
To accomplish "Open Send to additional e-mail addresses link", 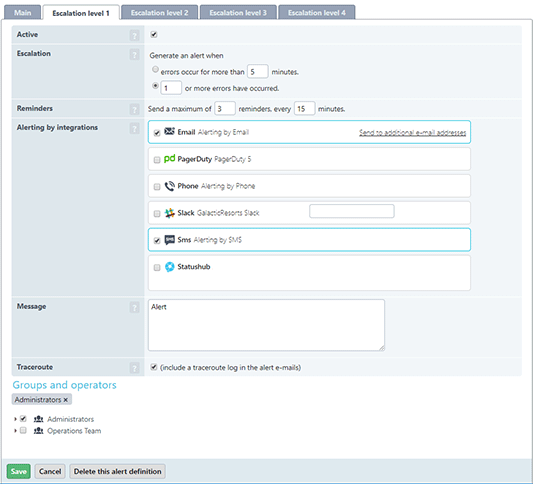I will 412,133.
